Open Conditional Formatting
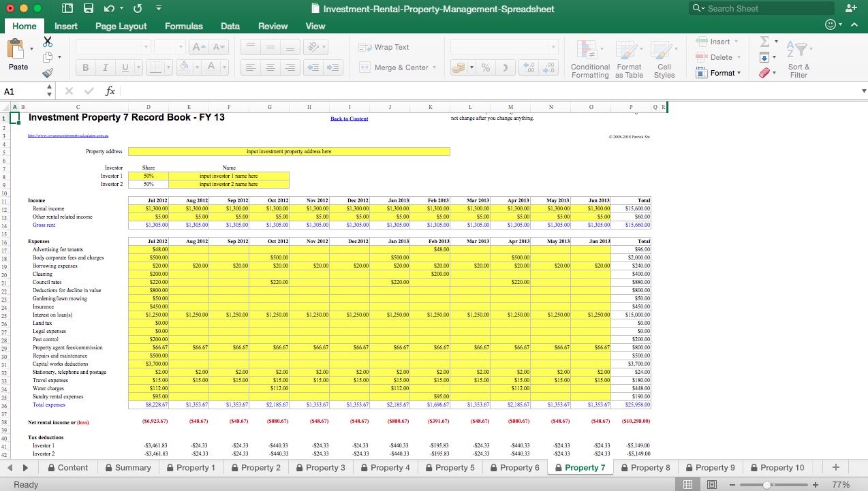868x491 pixels. [590, 58]
